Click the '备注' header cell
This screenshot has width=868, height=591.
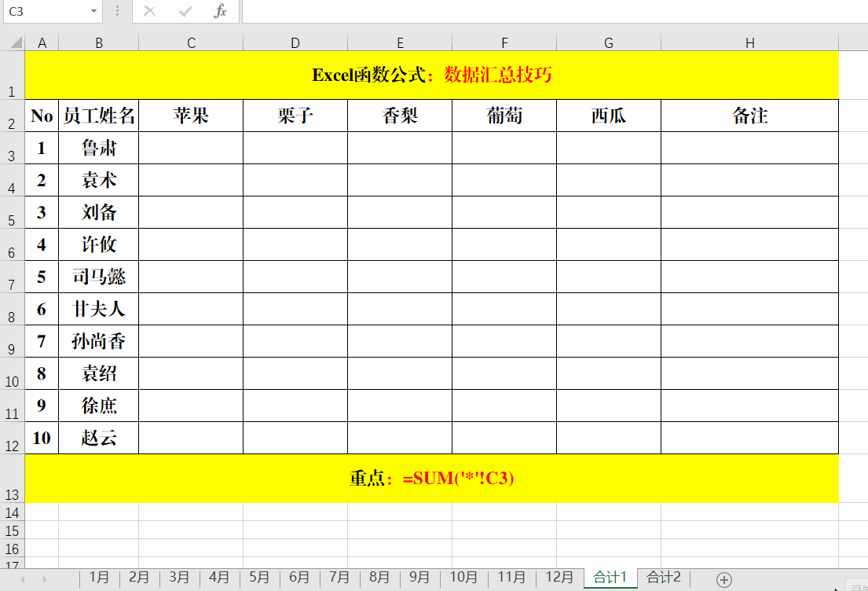pos(749,116)
